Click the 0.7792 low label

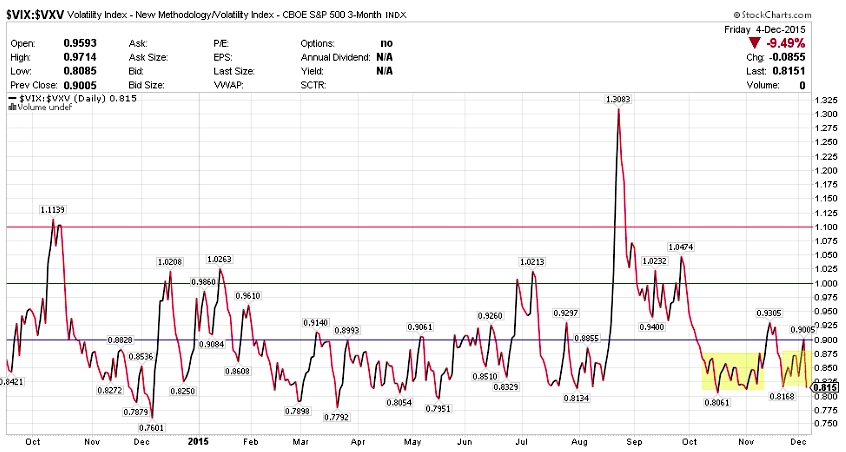point(336,417)
